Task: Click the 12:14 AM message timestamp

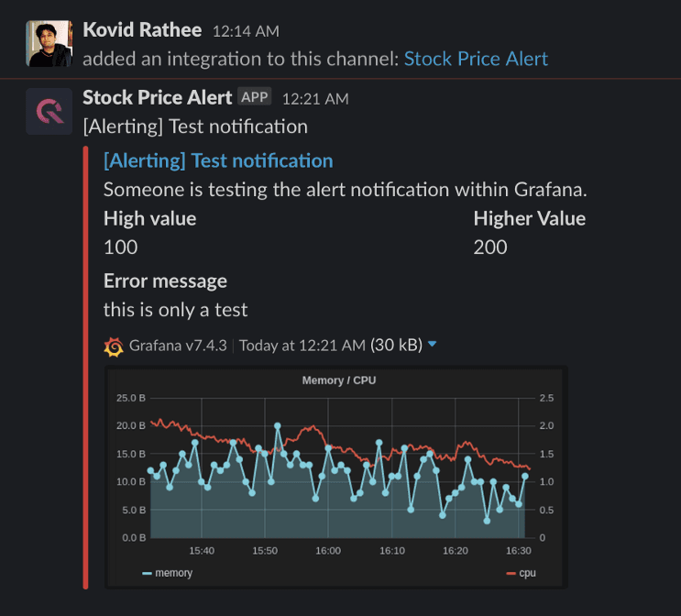Action: click(246, 31)
